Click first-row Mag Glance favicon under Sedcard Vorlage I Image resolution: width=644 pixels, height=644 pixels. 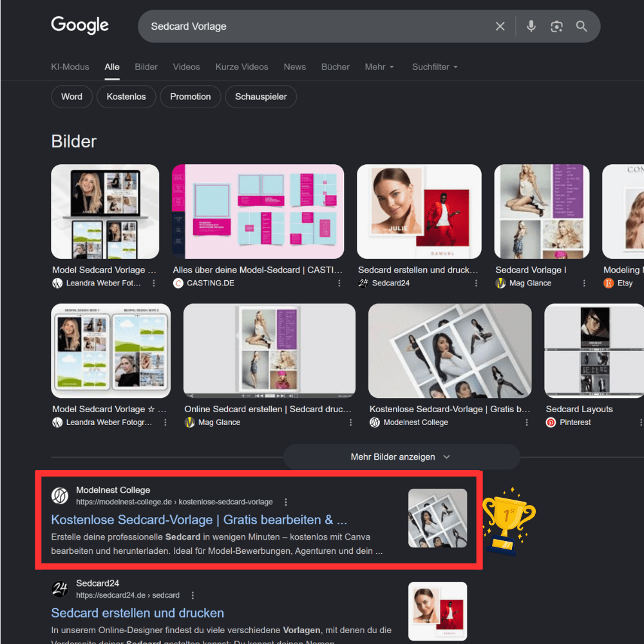pos(500,283)
